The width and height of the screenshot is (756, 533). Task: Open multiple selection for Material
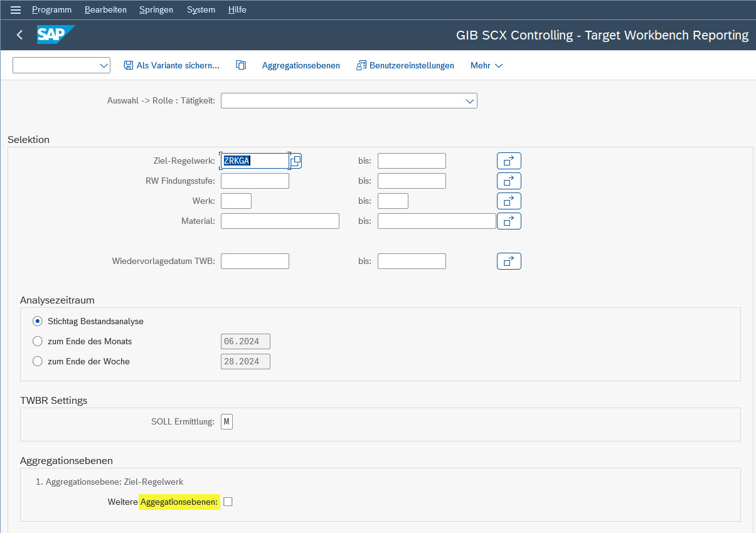coord(509,221)
